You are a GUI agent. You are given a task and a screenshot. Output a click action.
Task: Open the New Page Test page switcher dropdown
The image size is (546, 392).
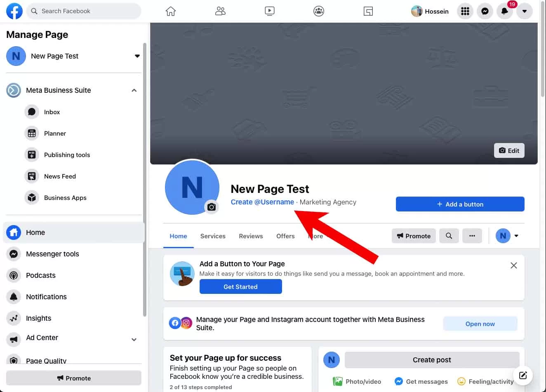[x=137, y=56]
